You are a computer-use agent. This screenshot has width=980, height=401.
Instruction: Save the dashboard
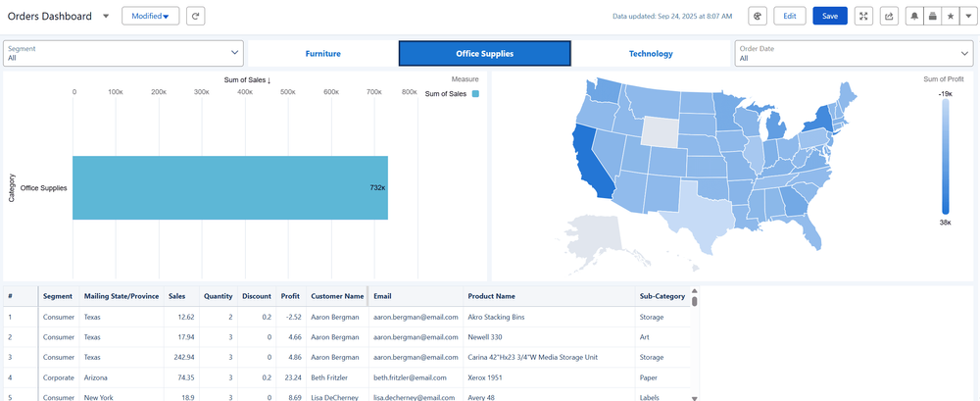(830, 16)
